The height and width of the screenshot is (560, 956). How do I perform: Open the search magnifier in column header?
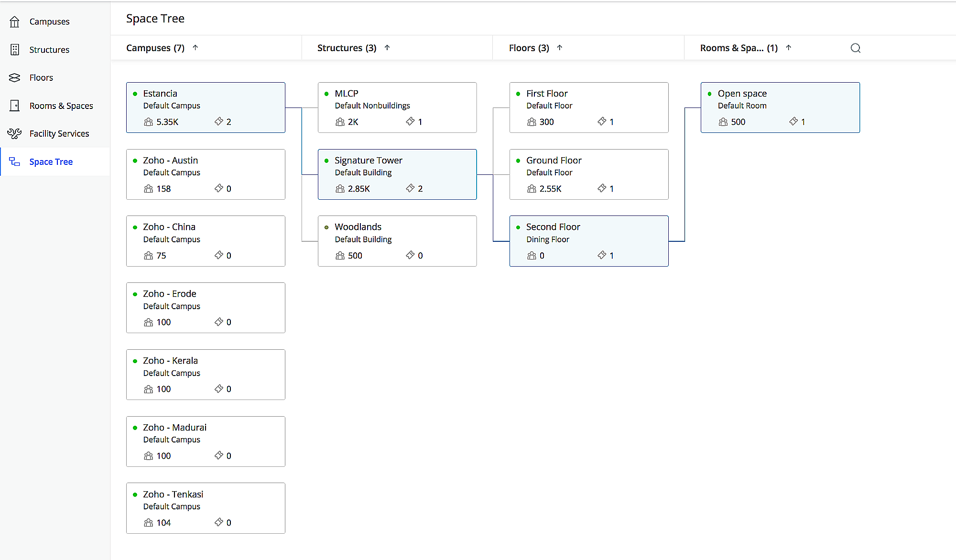click(855, 48)
